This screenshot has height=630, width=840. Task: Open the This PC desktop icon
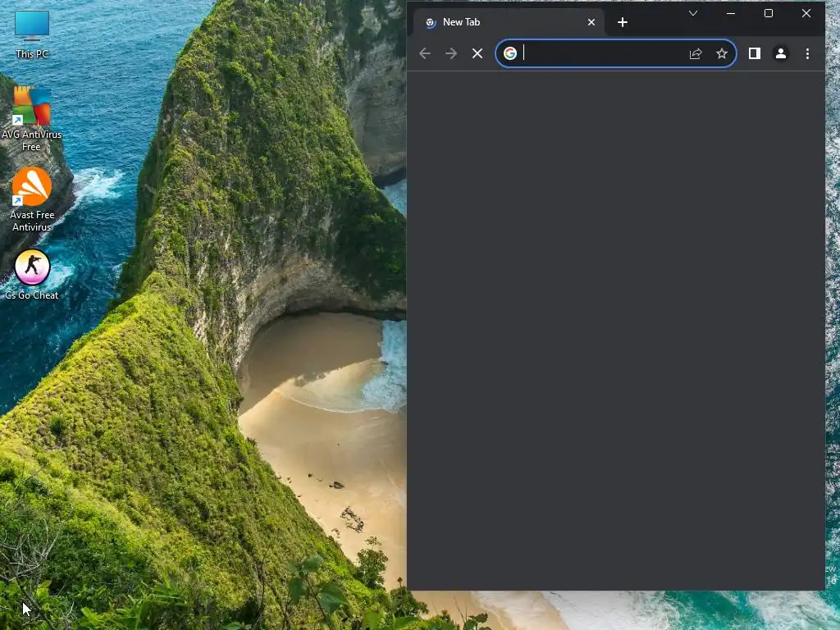32,34
